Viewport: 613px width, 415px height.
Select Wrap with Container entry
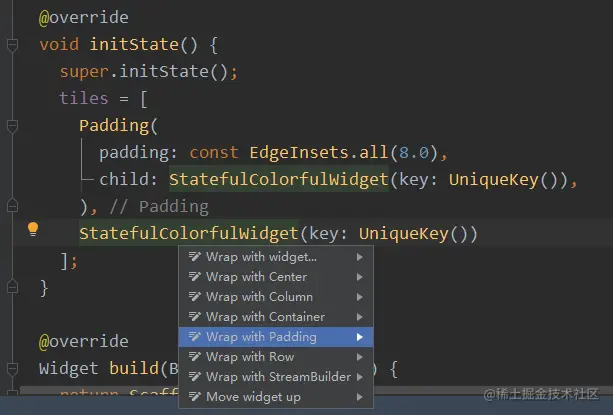point(276,317)
